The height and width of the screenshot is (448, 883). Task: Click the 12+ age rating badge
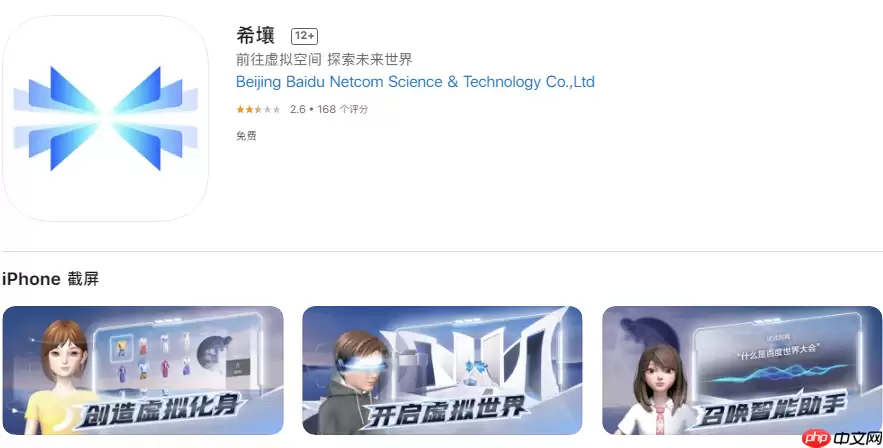304,36
